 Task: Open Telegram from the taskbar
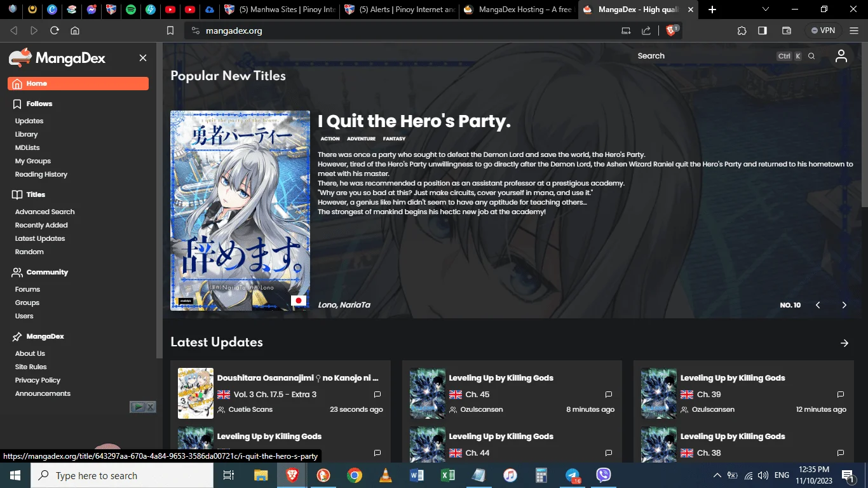coord(573,475)
